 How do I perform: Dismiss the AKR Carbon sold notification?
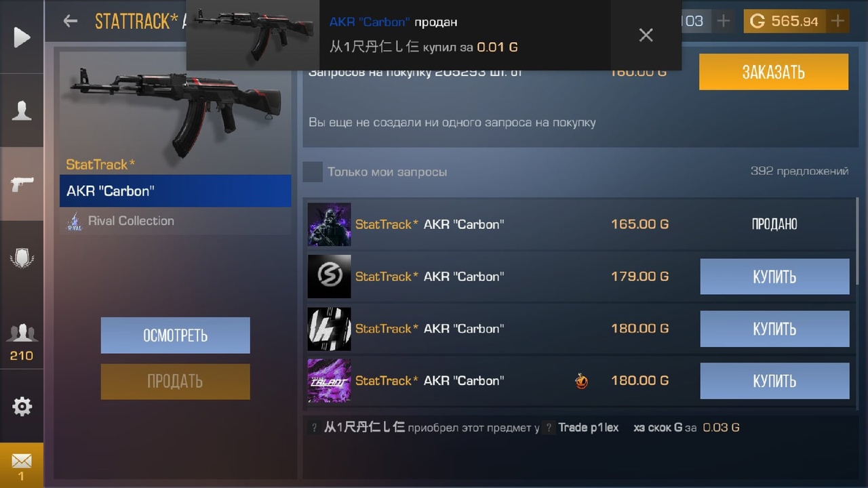[646, 35]
